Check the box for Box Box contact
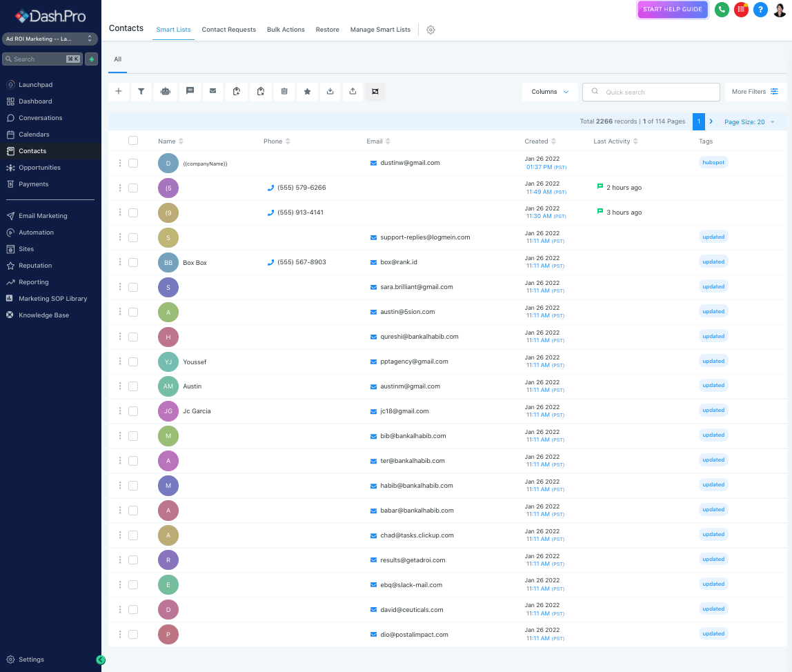This screenshot has width=792, height=672. pos(133,262)
